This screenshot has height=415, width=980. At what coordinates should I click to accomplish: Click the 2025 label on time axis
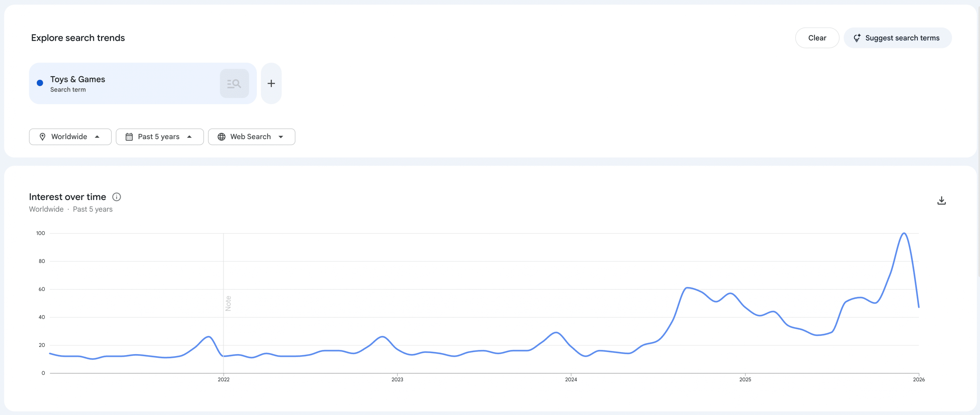click(745, 379)
